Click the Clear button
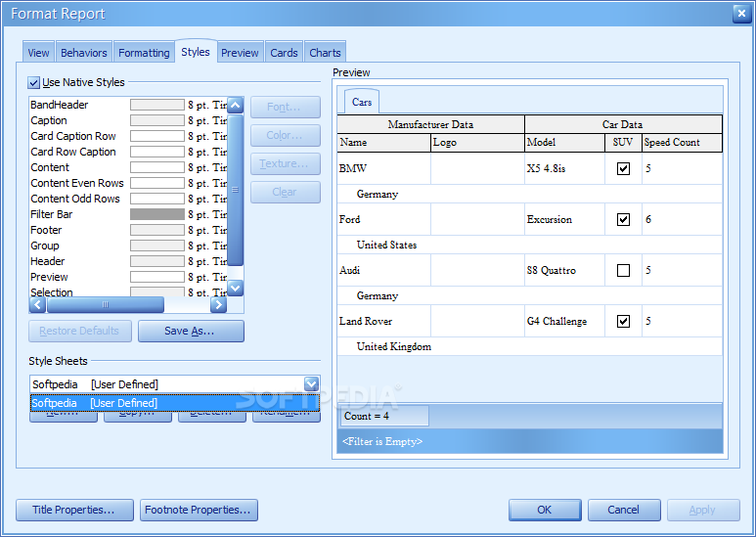The height and width of the screenshot is (537, 756). (286, 192)
